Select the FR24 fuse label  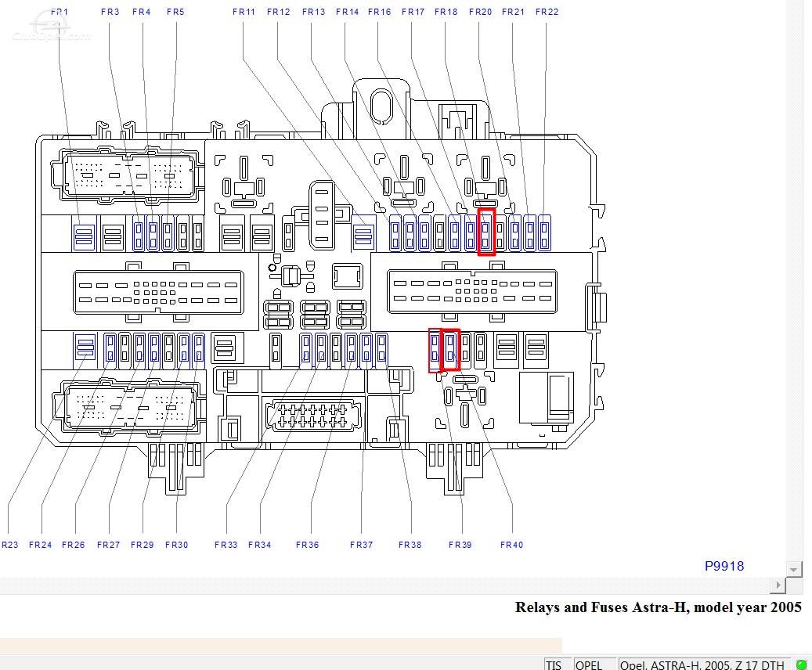(41, 545)
